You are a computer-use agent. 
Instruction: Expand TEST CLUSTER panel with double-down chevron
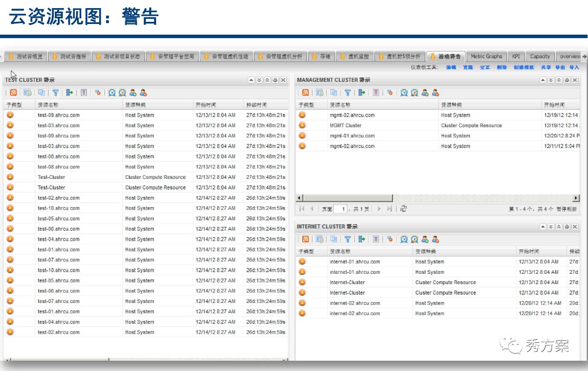[x=259, y=80]
